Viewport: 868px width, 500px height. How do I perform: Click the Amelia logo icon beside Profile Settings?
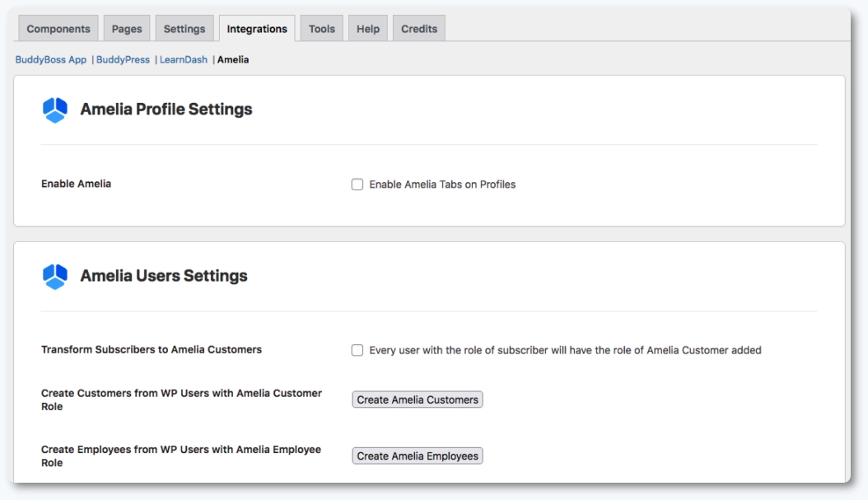pos(54,107)
